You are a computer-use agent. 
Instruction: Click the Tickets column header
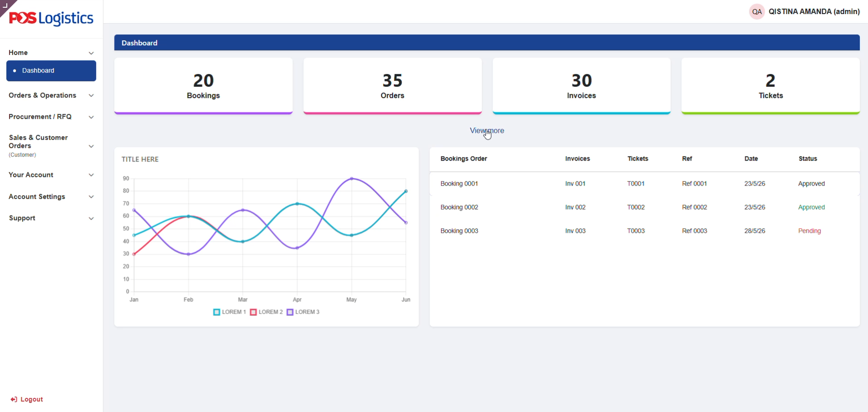[x=638, y=159]
